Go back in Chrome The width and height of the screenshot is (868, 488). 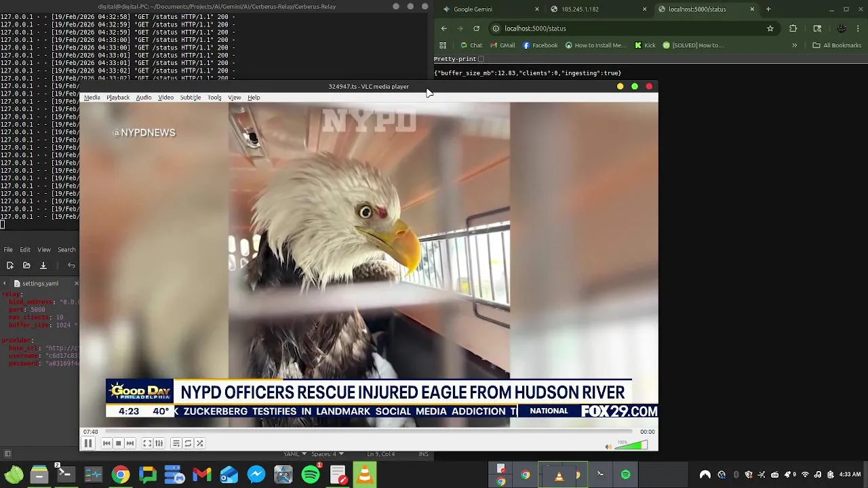click(x=444, y=28)
